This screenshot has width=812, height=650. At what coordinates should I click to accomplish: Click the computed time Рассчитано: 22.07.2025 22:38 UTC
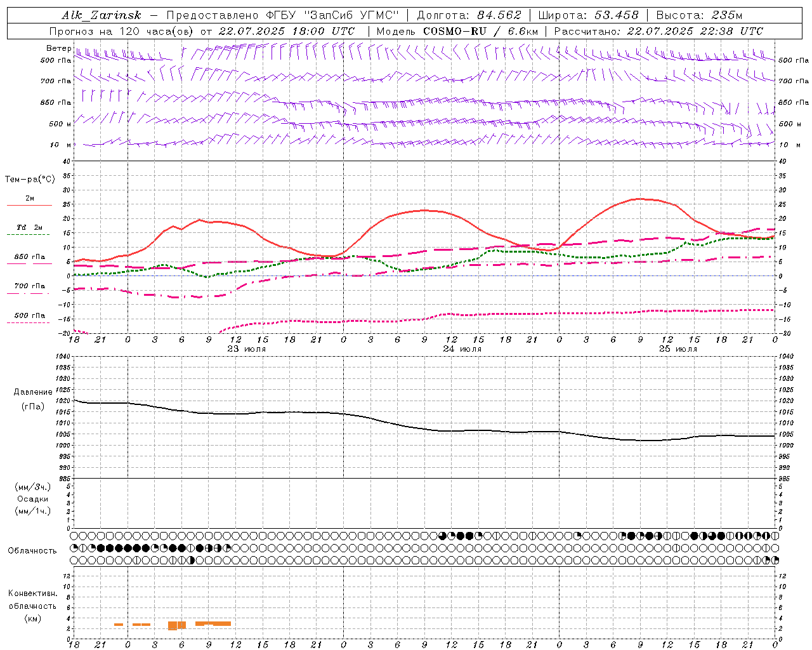tap(658, 31)
